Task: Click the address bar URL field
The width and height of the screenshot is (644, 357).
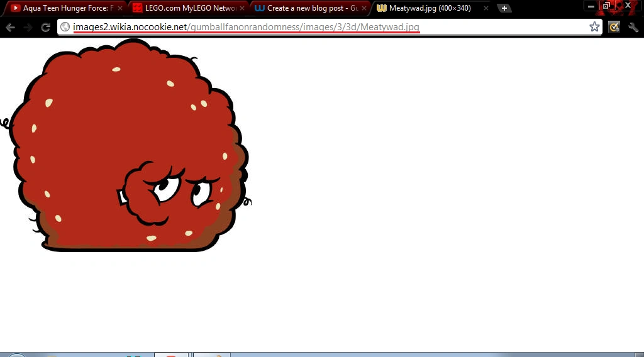Action: click(328, 27)
